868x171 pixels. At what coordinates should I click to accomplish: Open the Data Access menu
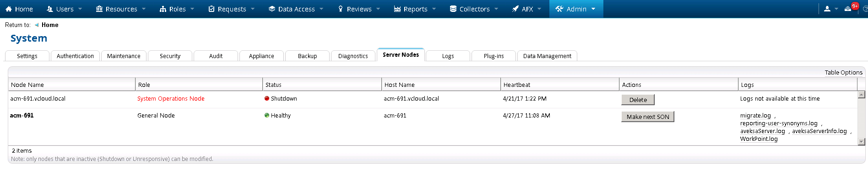(x=296, y=9)
